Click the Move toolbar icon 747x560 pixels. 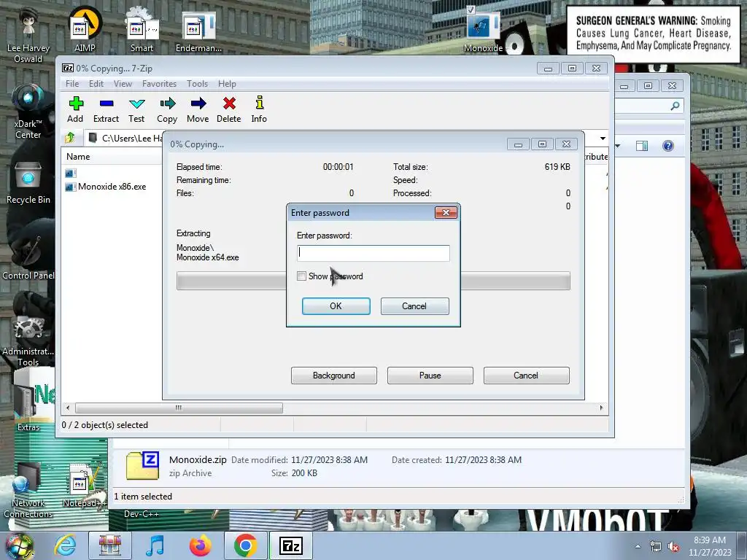[x=198, y=109]
